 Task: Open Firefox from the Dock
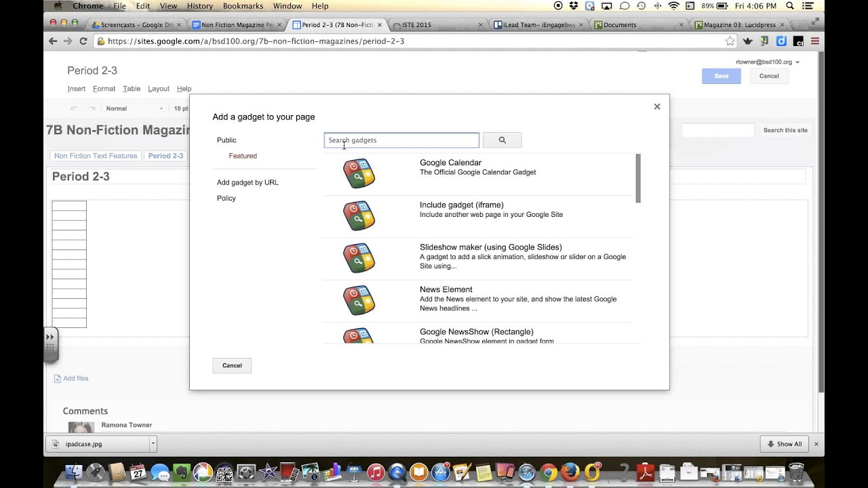pyautogui.click(x=570, y=472)
